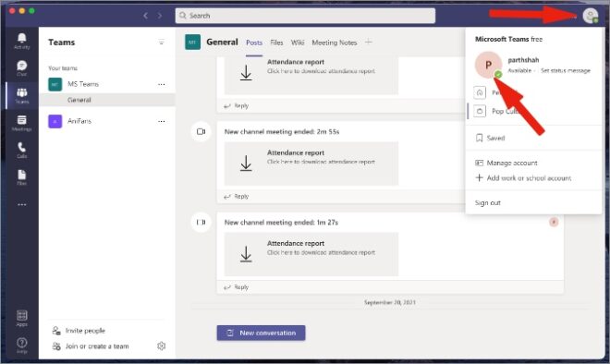The height and width of the screenshot is (364, 610).
Task: Switch to the Files tab
Action: tap(276, 42)
